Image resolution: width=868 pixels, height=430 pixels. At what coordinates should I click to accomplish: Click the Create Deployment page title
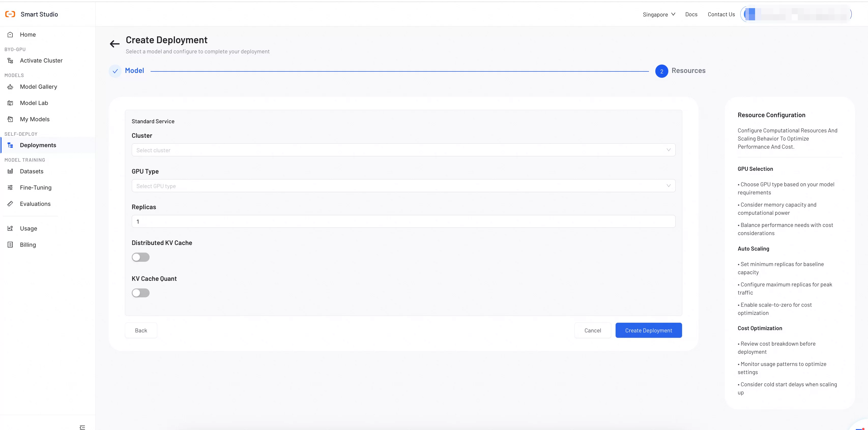[x=166, y=40]
